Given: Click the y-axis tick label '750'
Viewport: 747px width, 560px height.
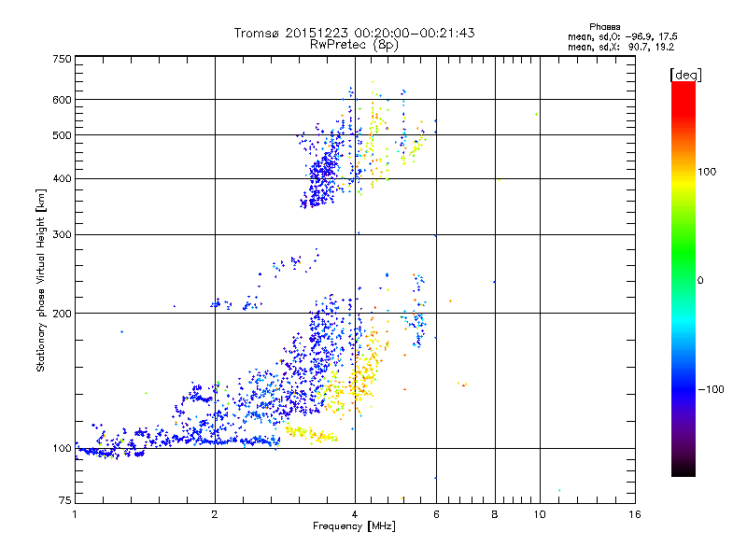Looking at the screenshot, I should coord(62,59).
